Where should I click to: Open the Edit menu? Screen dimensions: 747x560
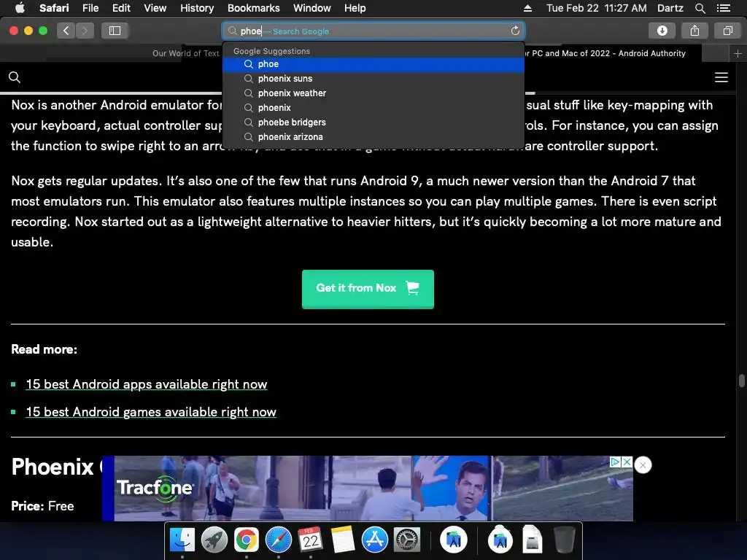[x=121, y=8]
